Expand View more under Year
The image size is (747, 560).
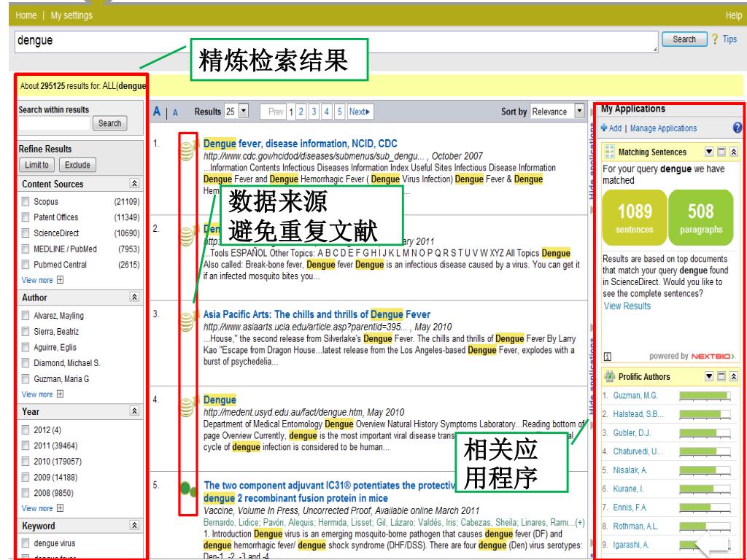(x=42, y=508)
